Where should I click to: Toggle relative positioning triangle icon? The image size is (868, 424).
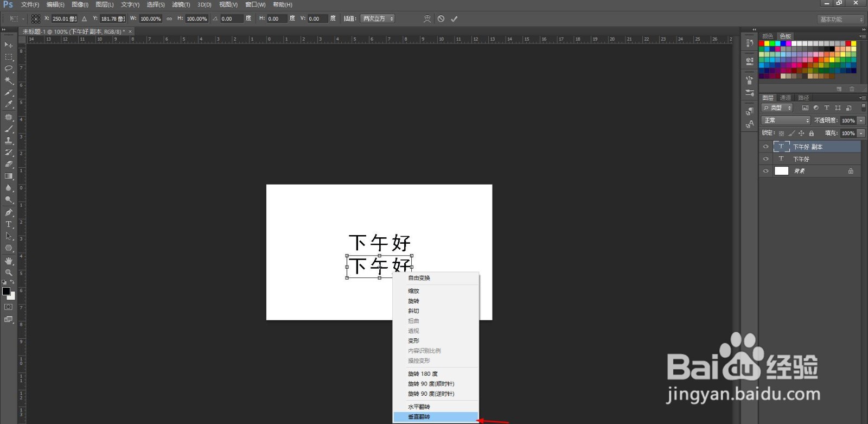tap(84, 18)
